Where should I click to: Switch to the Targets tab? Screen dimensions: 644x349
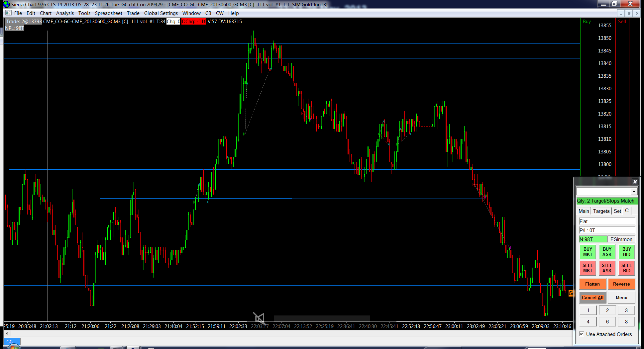point(601,211)
